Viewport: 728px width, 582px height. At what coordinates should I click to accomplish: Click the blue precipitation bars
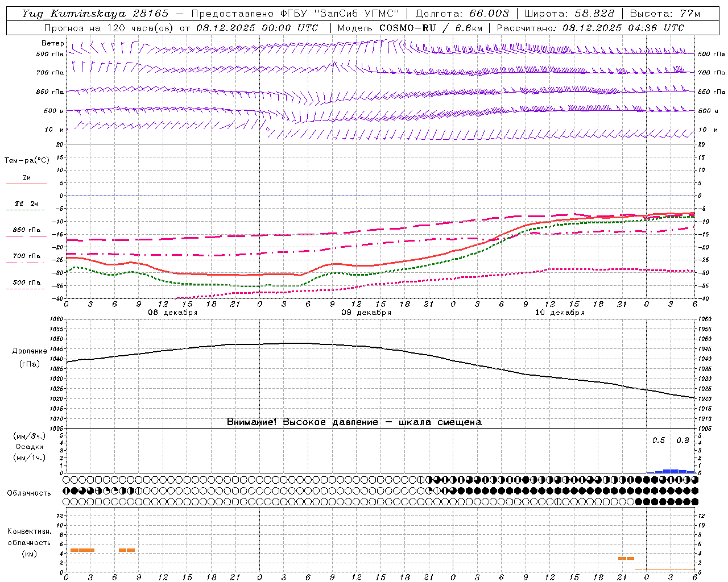coord(671,471)
